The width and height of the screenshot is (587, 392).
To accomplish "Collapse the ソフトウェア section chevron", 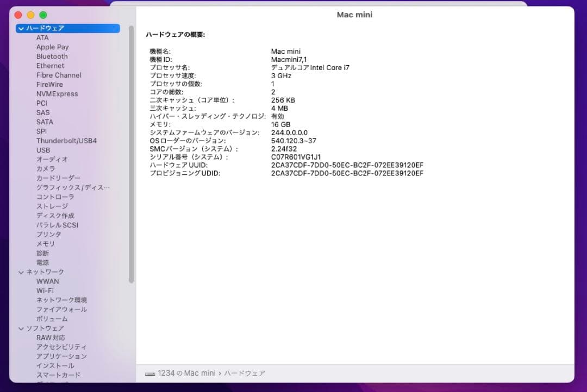I will pos(21,328).
